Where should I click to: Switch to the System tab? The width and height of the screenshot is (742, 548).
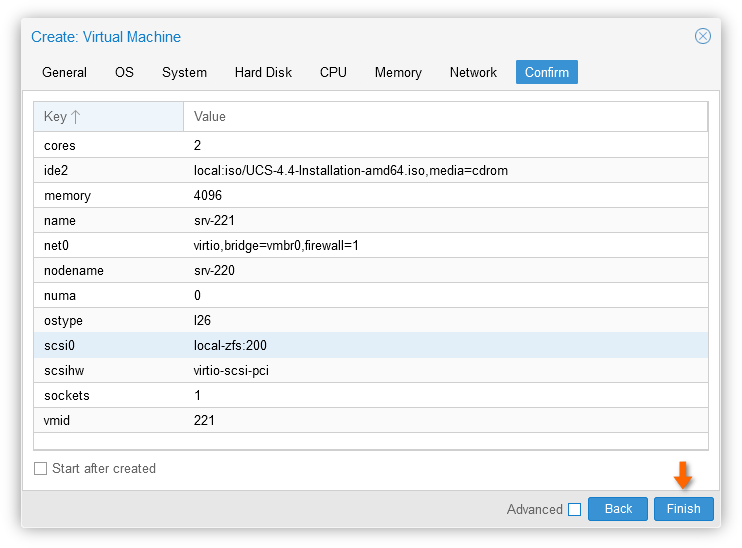[x=184, y=72]
